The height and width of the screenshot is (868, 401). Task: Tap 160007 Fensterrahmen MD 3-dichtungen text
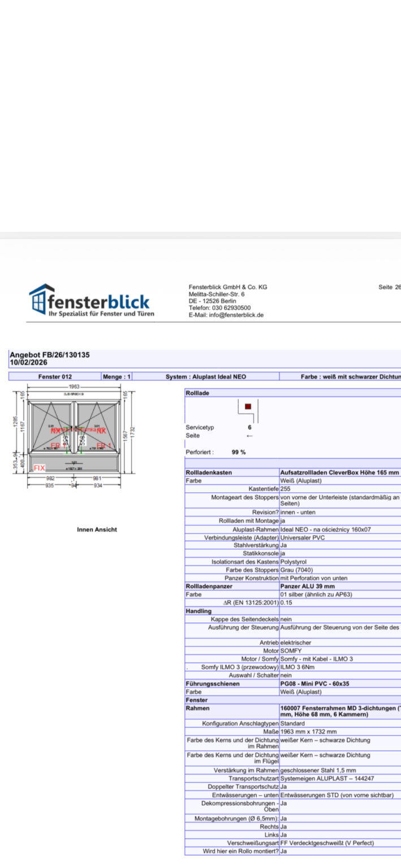340,708
